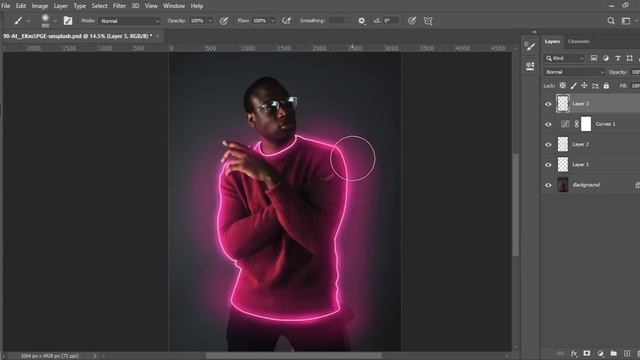This screenshot has width=640, height=360.
Task: Click the vertical canvas scrollbar
Action: click(x=516, y=205)
